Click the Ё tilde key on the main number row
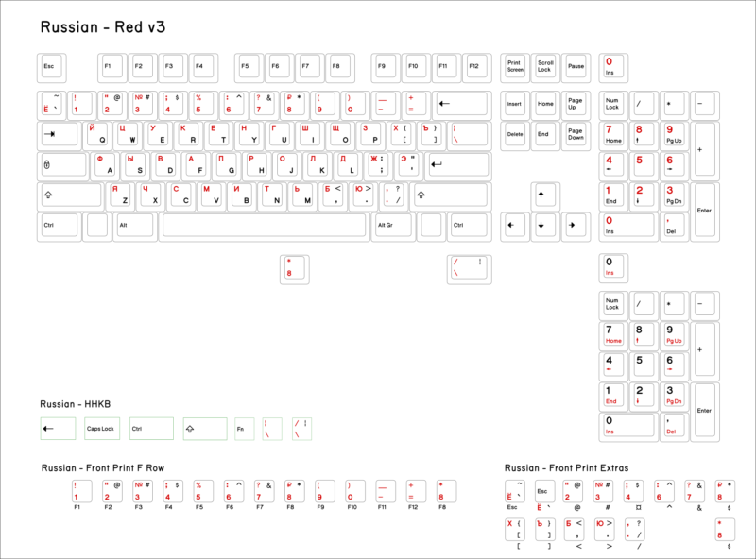 (x=52, y=106)
